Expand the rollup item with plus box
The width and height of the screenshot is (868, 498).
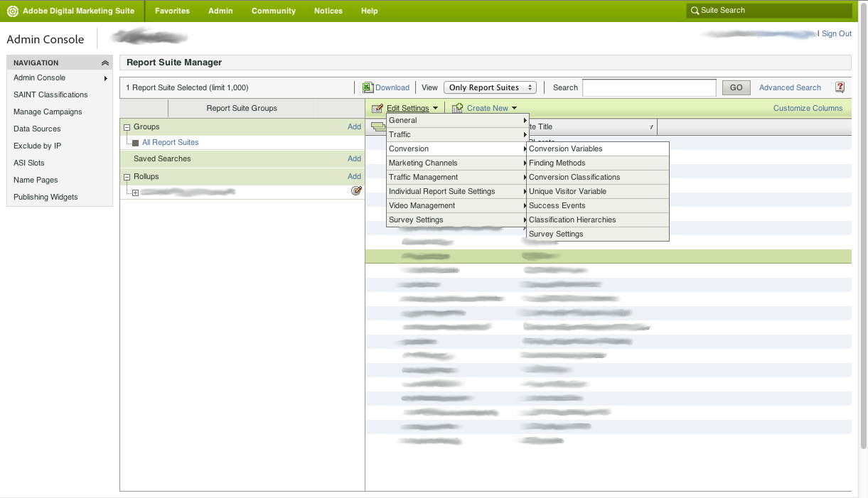[x=135, y=193]
